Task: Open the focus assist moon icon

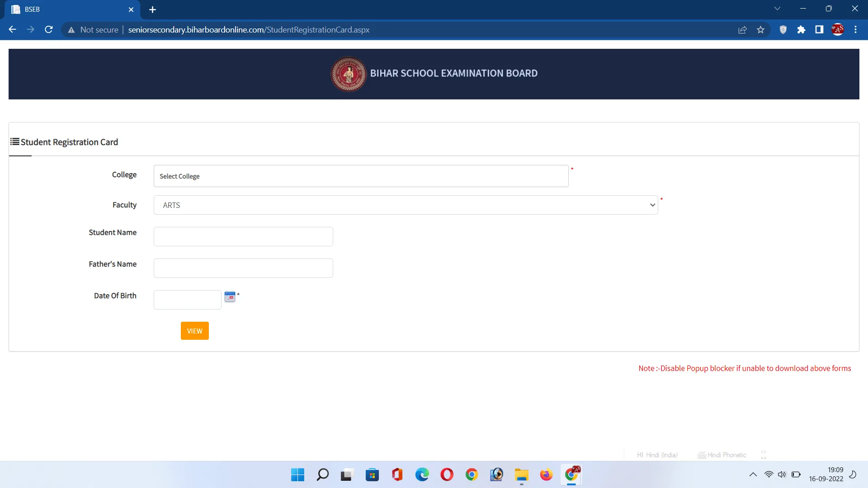Action: tap(853, 474)
